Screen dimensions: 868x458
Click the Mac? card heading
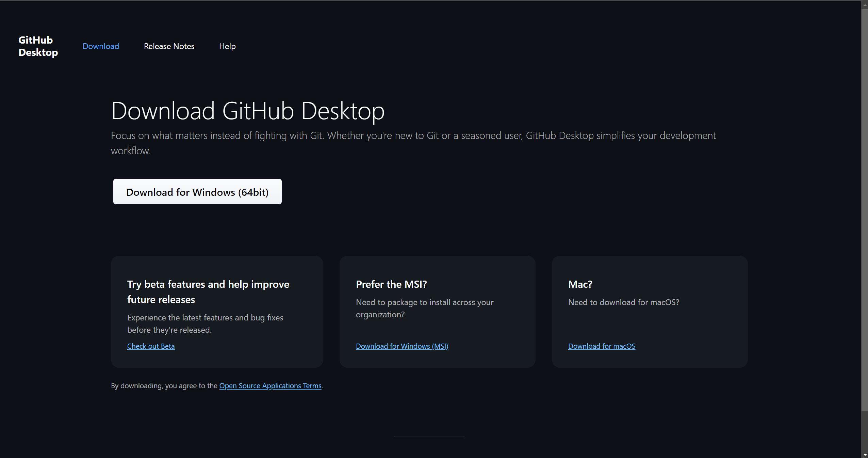point(580,284)
